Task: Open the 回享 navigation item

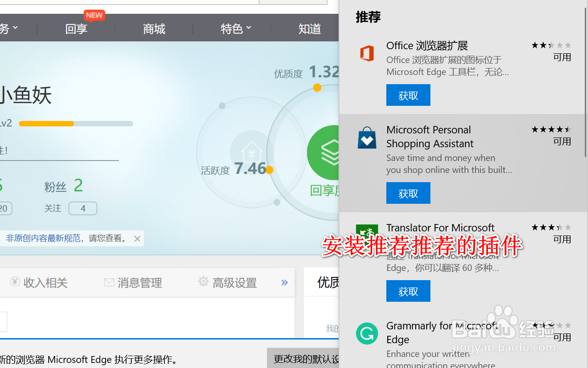Action: pyautogui.click(x=76, y=29)
